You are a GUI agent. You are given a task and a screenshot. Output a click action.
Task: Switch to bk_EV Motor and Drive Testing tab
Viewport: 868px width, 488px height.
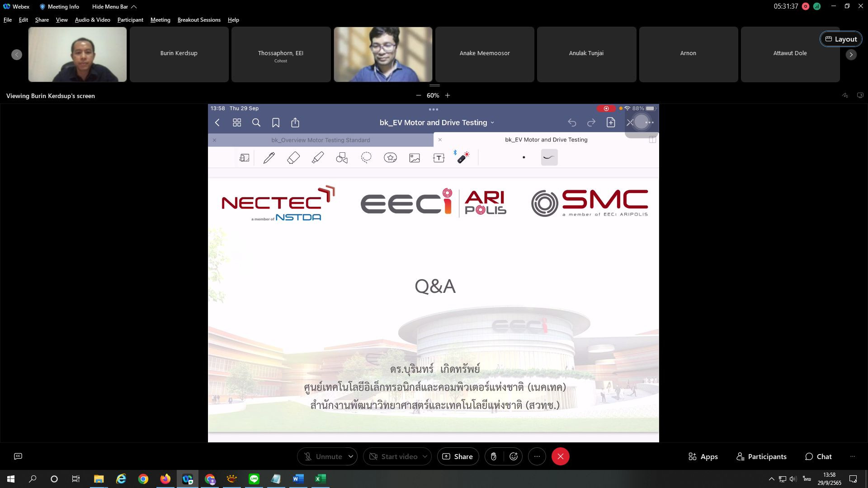click(x=546, y=140)
